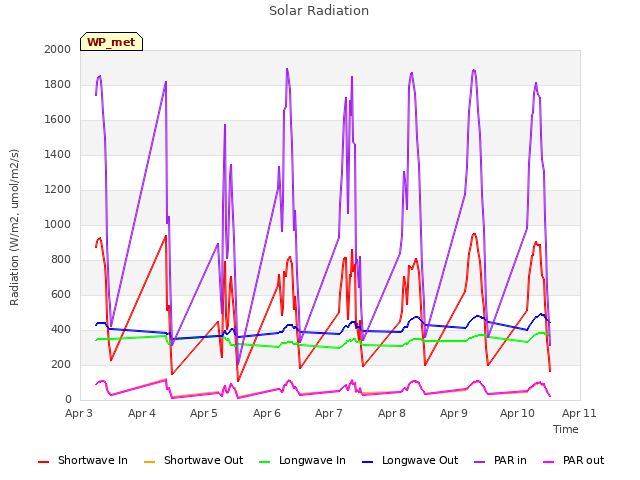
Task: Click the 1600 y-axis tick label
Action: point(58,120)
